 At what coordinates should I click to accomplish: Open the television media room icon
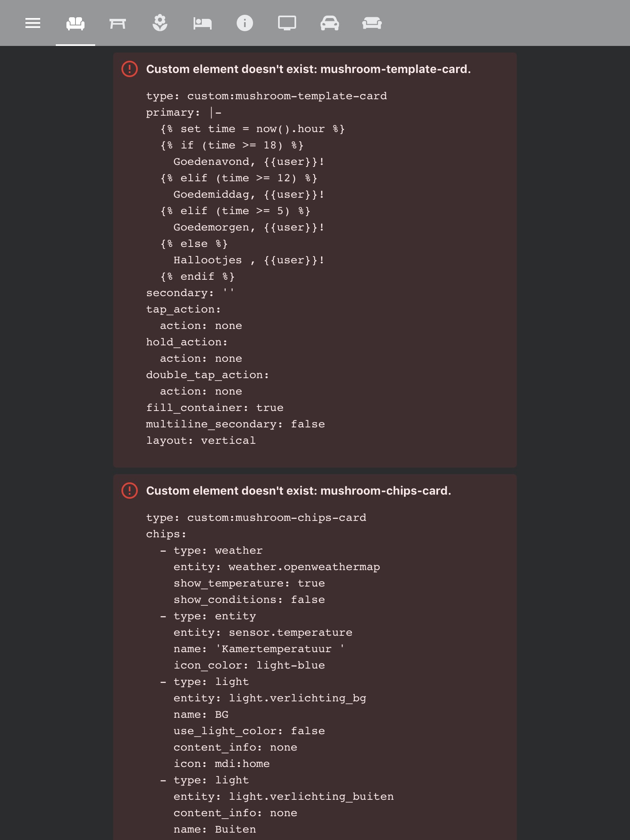[288, 23]
